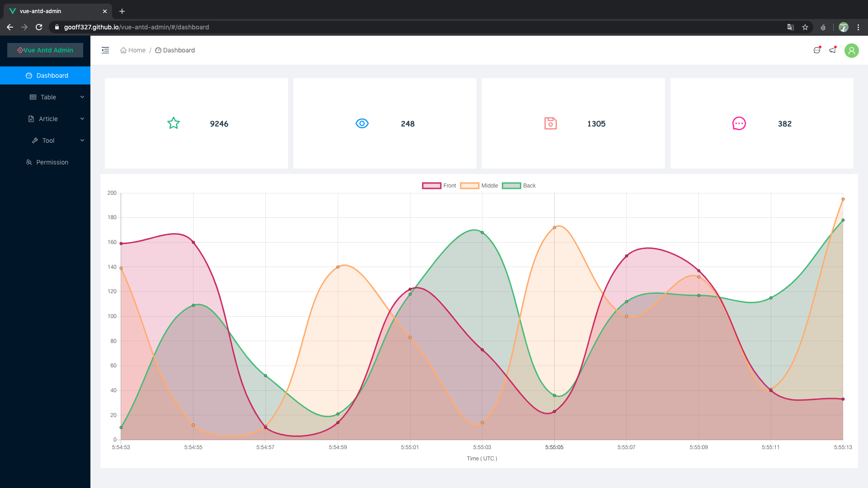Click the red save disk icon
Screen dimensions: 868x488
click(550, 123)
